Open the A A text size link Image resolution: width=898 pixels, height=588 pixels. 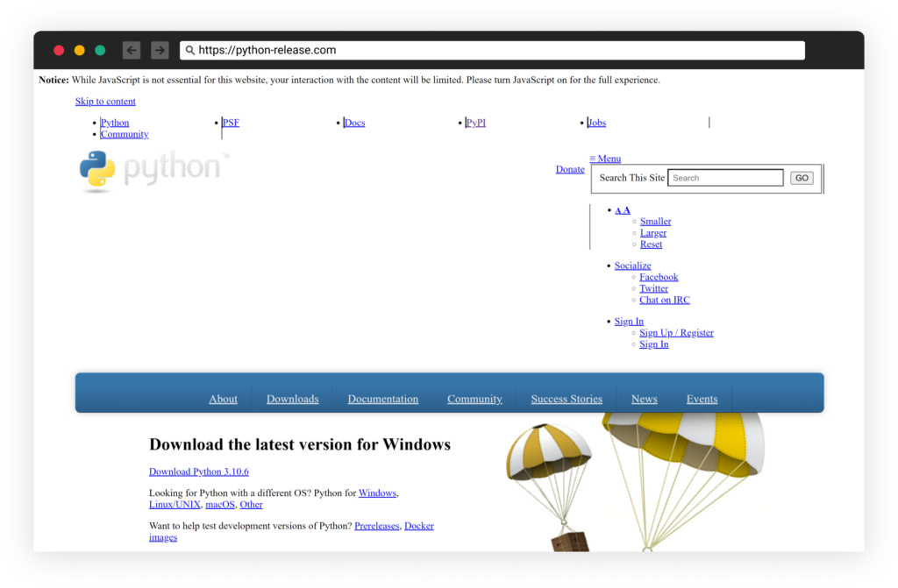point(623,210)
